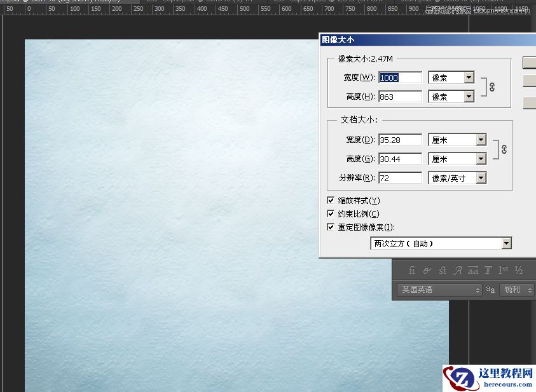Enable the Ordinals icon (1st)
Viewport: 536px width, 392px height.
503,270
